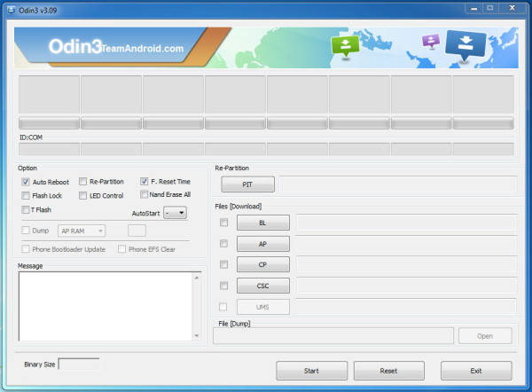Click the BL file path field
Viewport: 532px width, 392px height.
[x=407, y=223]
